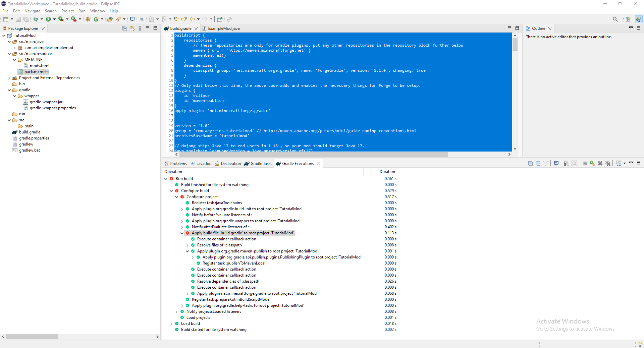
Task: Collapse the Configure build operation node
Action: pos(171,191)
